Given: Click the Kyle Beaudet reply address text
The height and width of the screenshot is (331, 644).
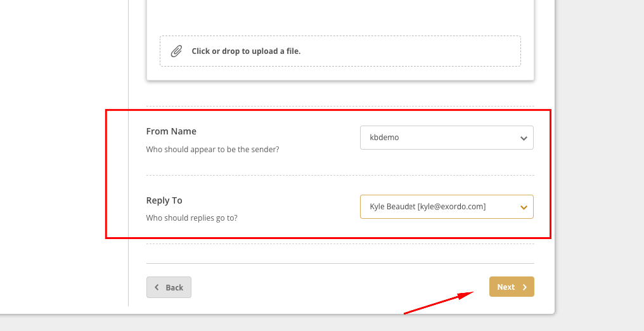Looking at the screenshot, I should pyautogui.click(x=428, y=207).
